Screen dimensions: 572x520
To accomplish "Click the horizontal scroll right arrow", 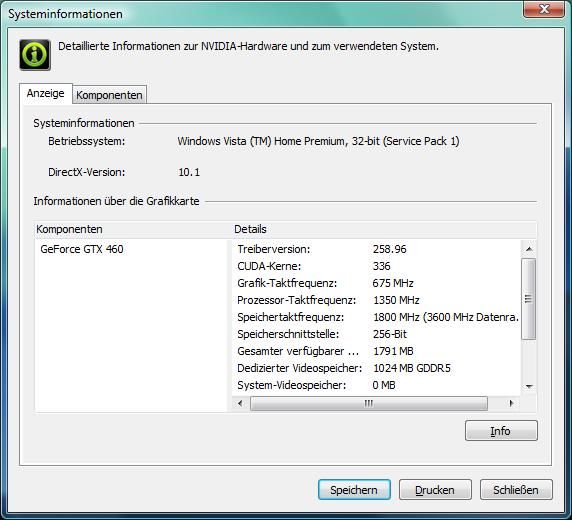I will pyautogui.click(x=511, y=403).
